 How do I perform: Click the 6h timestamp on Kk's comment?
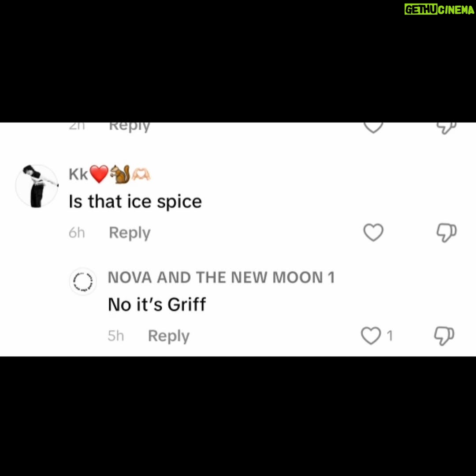[77, 233]
